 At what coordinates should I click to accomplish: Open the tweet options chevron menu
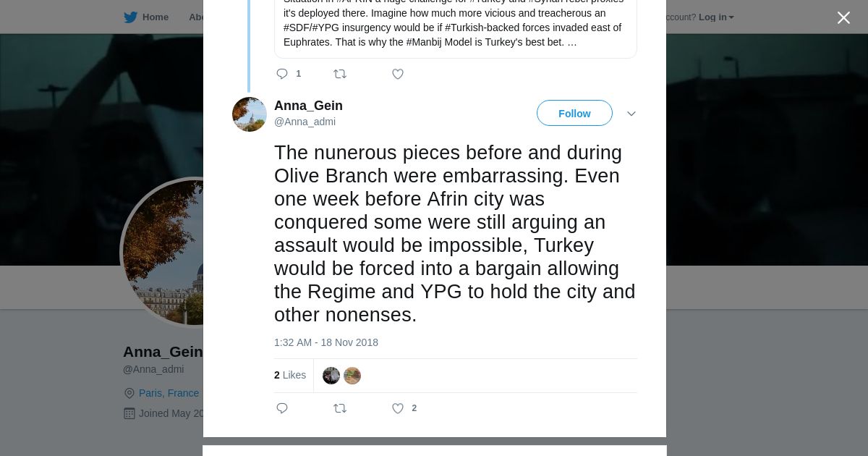pos(631,114)
